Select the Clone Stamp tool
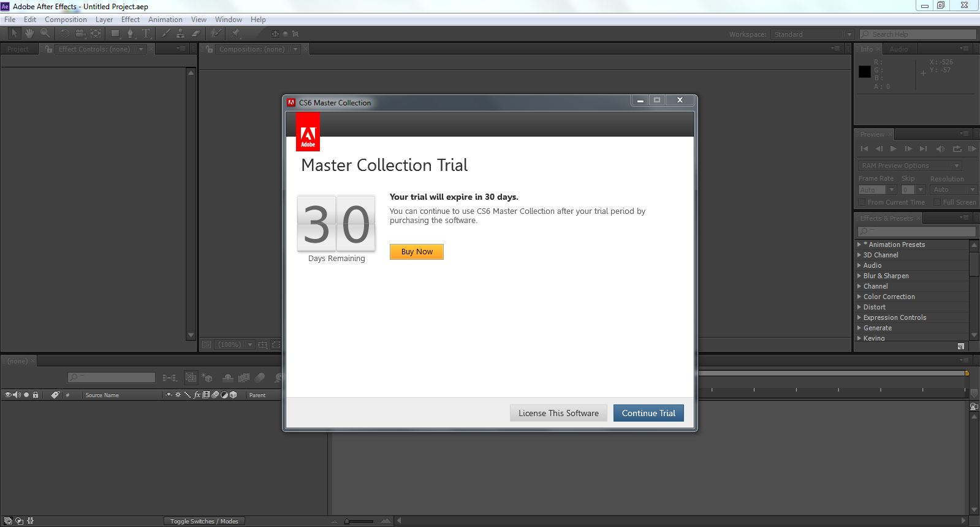980x527 pixels. tap(180, 34)
